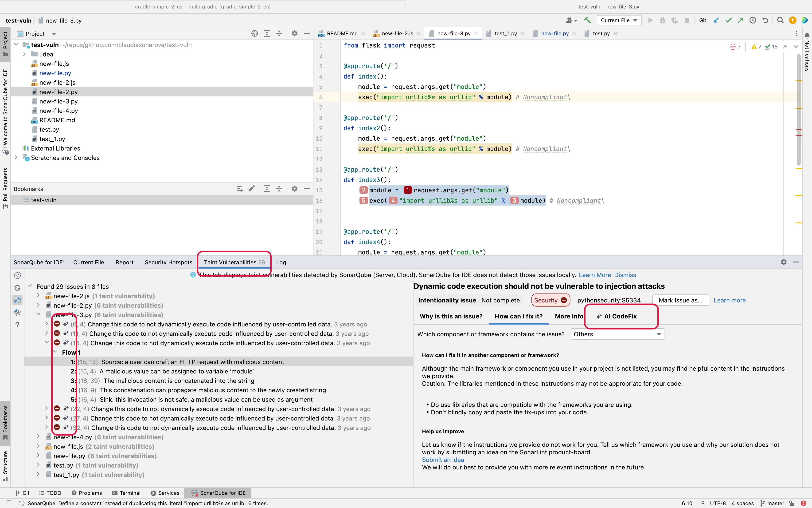Screen dimensions: 812x508
Task: Click the Git commit checkmark icon
Action: (728, 20)
